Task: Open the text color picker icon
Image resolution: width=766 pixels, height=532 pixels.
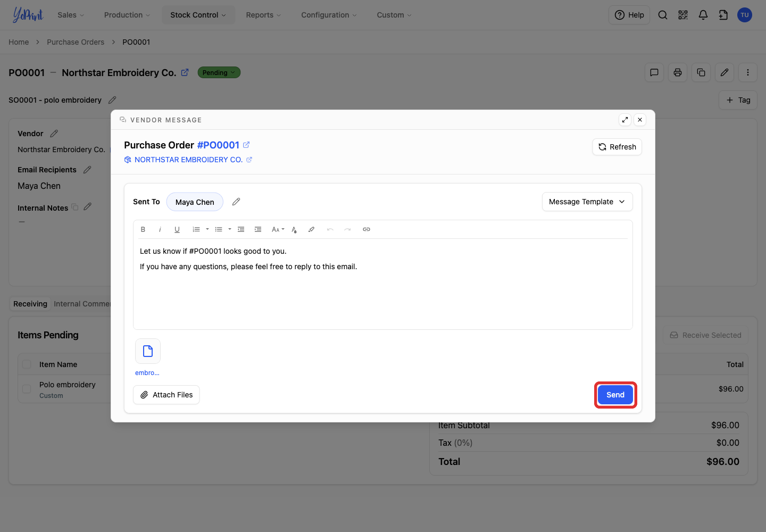Action: click(294, 229)
